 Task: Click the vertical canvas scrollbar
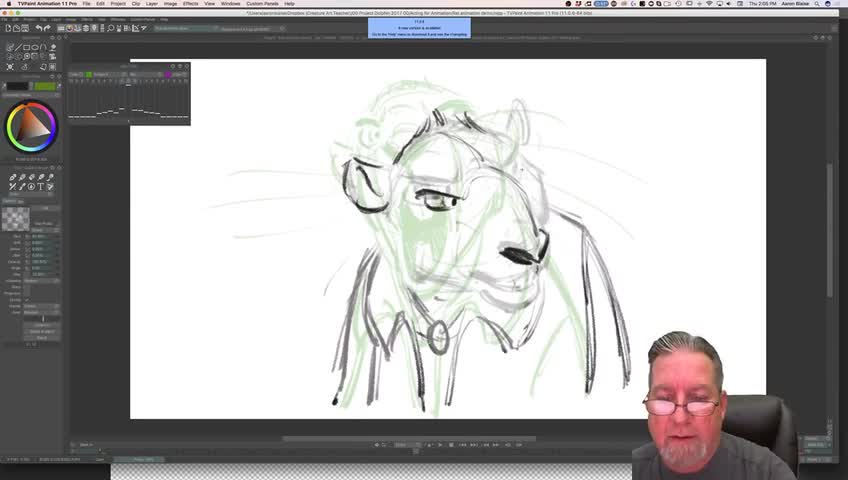[x=830, y=230]
